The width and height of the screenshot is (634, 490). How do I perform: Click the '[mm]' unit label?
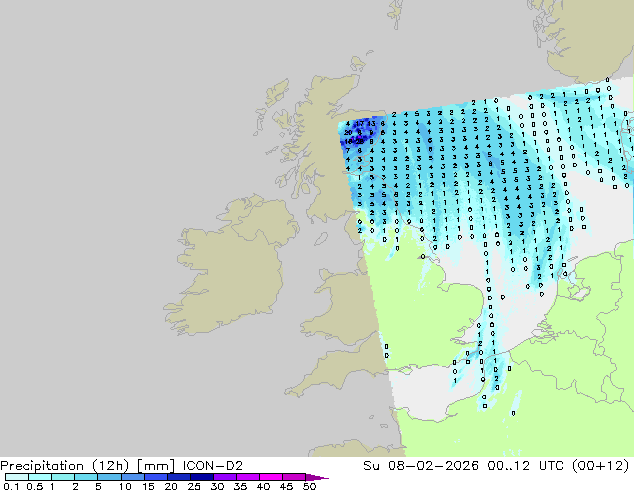pos(156,466)
